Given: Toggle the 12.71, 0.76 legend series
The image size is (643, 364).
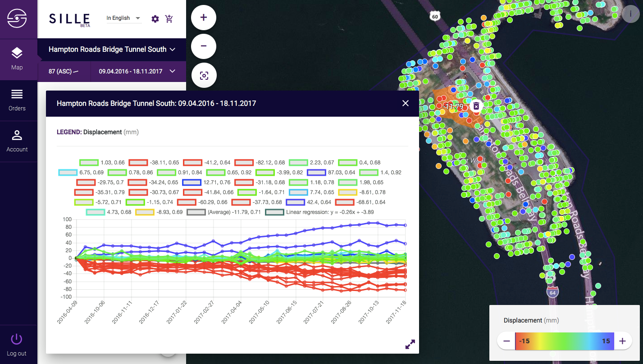Looking at the screenshot, I should (206, 182).
